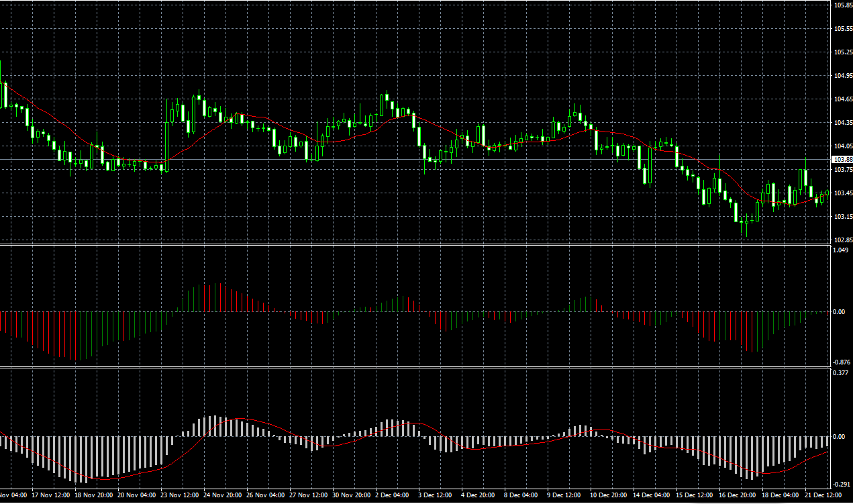The image size is (853, 504).
Task: Click the highlighted 103.88 current price tag
Action: pyautogui.click(x=842, y=160)
